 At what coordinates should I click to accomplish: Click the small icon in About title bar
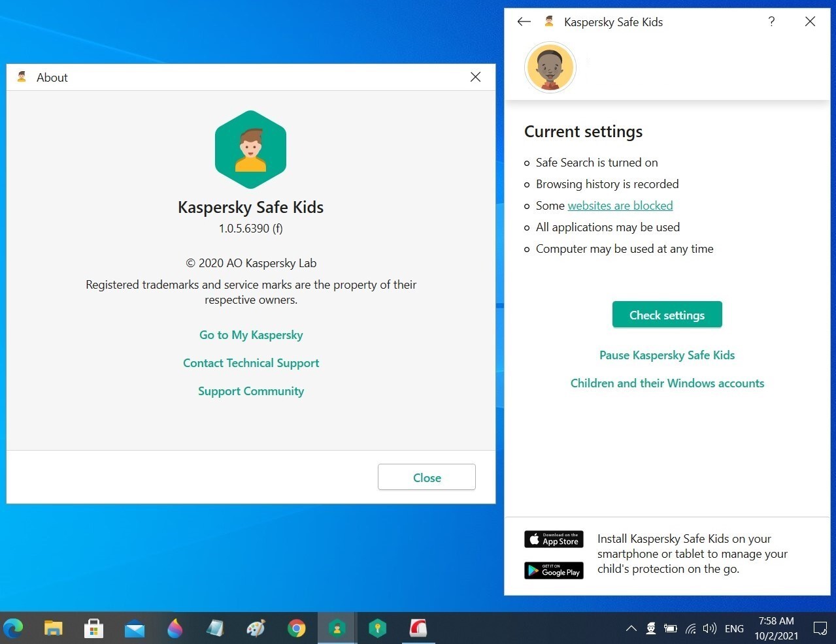tap(22, 77)
